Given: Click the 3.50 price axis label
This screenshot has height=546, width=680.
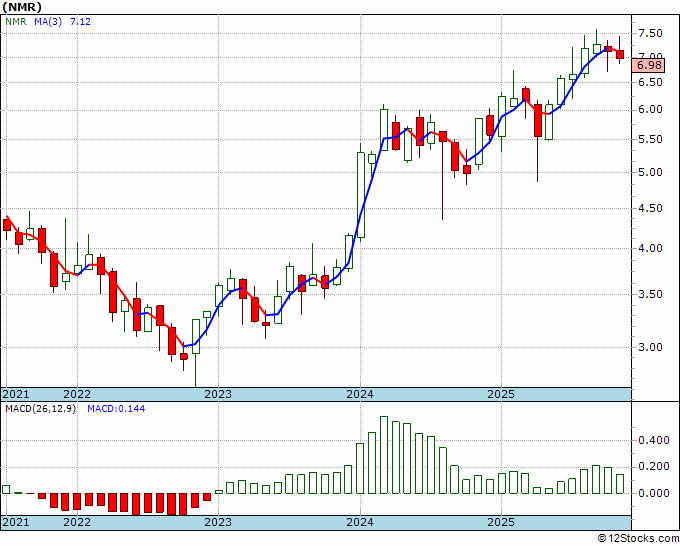Looking at the screenshot, I should [650, 294].
